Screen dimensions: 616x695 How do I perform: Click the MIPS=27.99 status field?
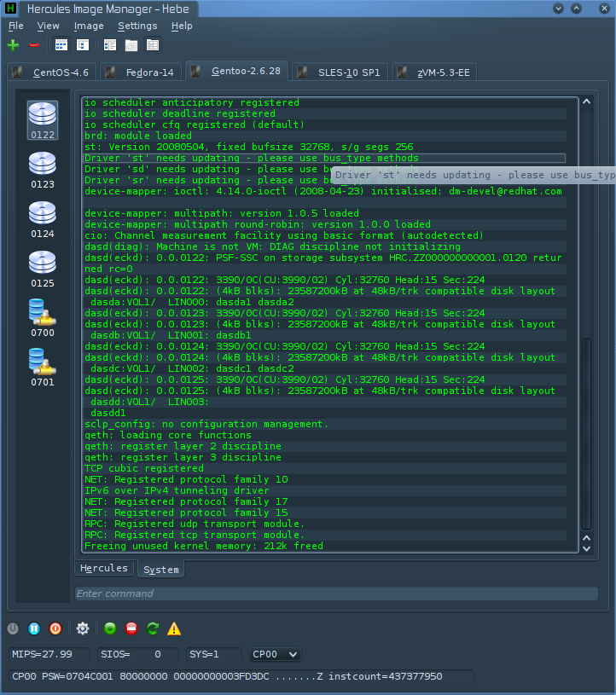tap(49, 655)
